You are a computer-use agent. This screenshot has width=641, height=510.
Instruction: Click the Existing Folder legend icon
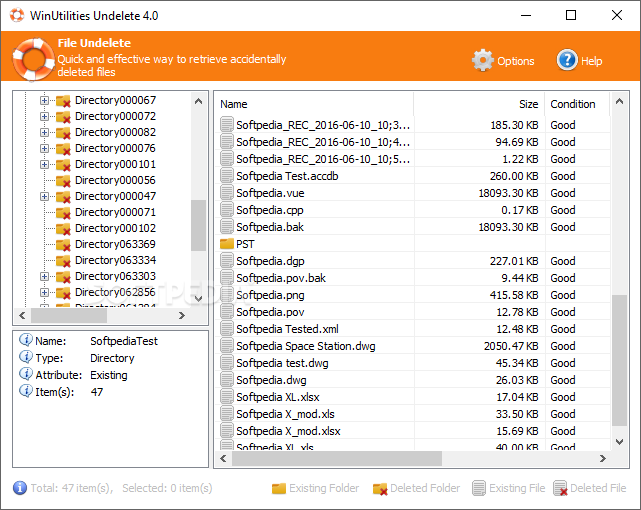pos(279,488)
